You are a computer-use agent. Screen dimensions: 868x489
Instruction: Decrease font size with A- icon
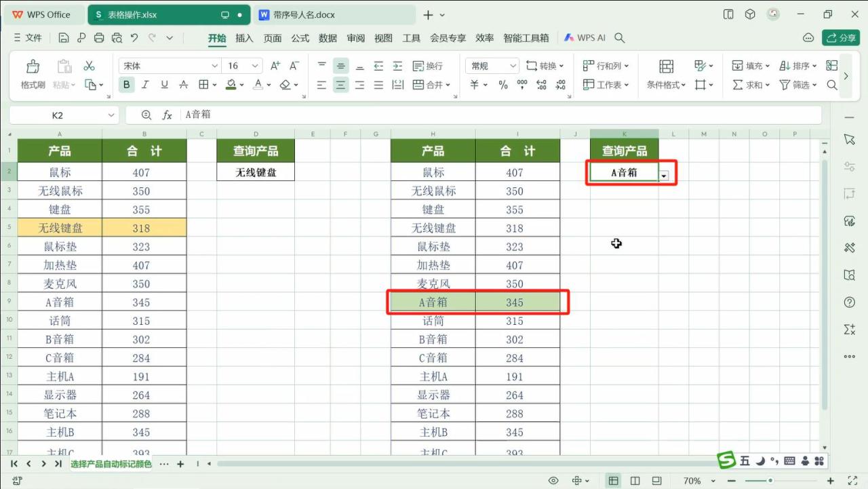294,66
